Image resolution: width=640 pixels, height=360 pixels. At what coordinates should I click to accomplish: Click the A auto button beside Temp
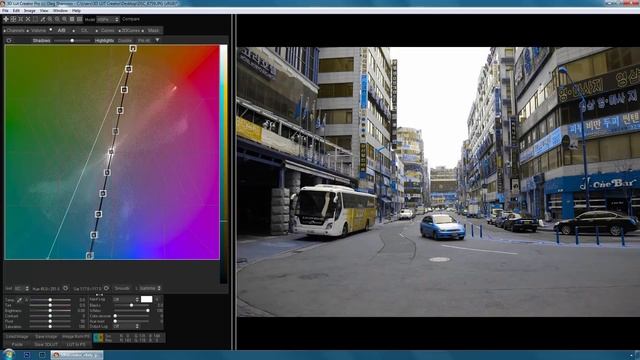(26, 300)
